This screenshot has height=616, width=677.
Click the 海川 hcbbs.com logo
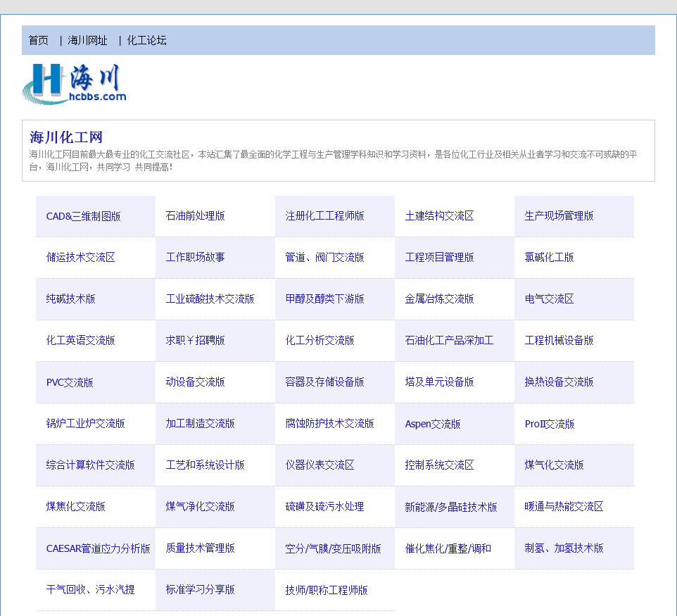pyautogui.click(x=75, y=84)
